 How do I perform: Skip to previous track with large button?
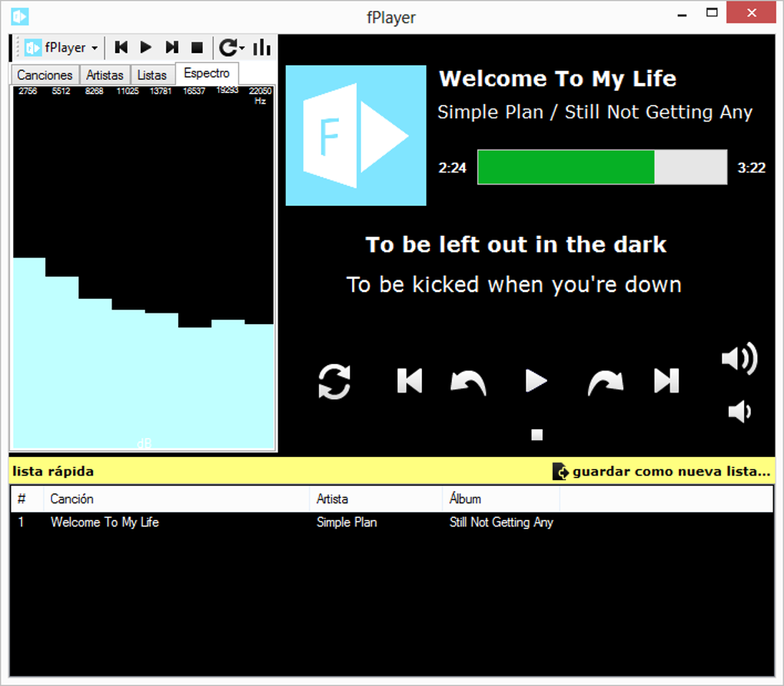(410, 381)
